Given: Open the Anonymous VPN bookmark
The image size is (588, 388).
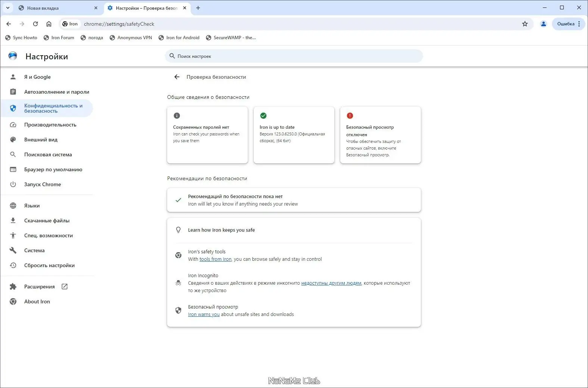Looking at the screenshot, I should click(x=131, y=38).
